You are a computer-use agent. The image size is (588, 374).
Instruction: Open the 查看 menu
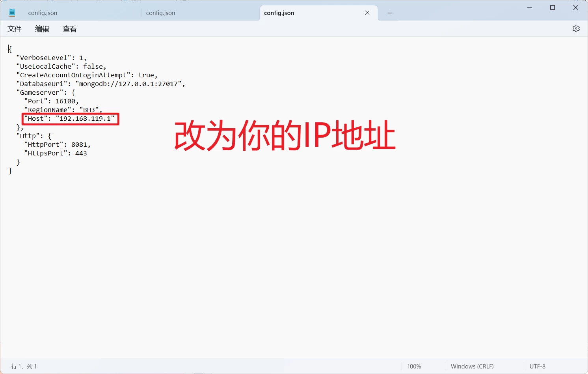(x=69, y=29)
